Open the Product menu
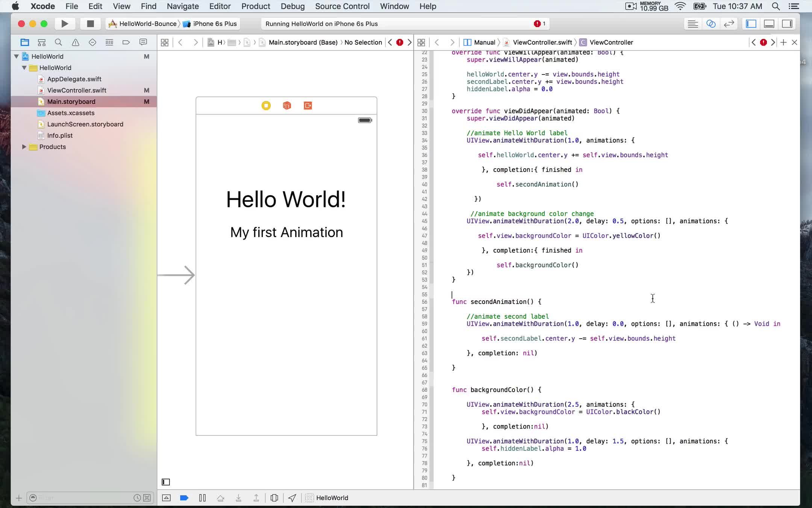This screenshot has height=508, width=812. tap(256, 6)
